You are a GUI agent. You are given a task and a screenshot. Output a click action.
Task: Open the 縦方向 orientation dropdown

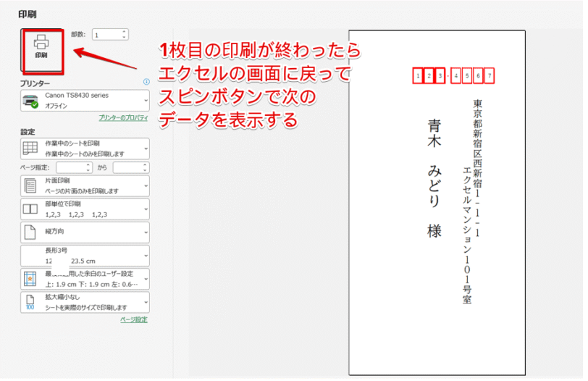click(85, 232)
